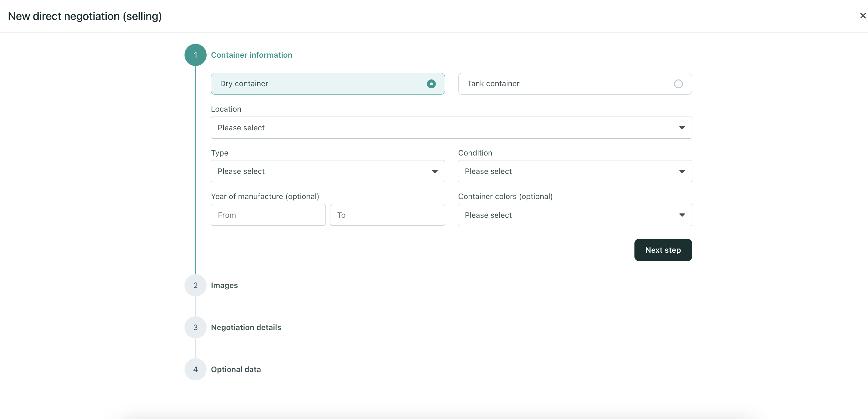The height and width of the screenshot is (419, 868).
Task: Click the Year of manufacture From field
Action: (x=268, y=215)
